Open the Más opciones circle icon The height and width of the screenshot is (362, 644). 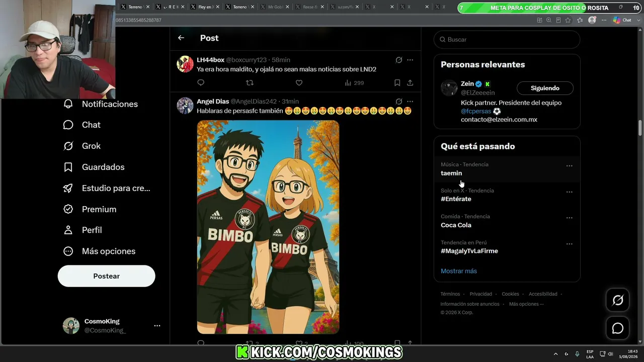(x=68, y=251)
